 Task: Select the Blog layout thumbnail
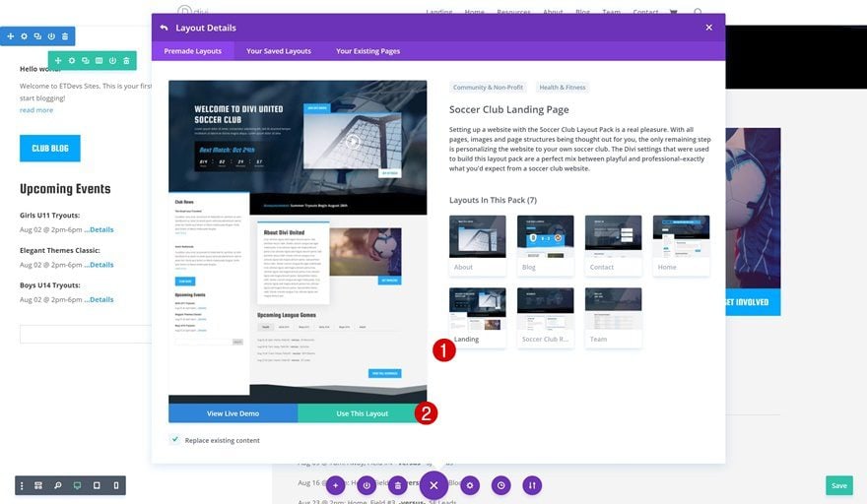pyautogui.click(x=545, y=245)
